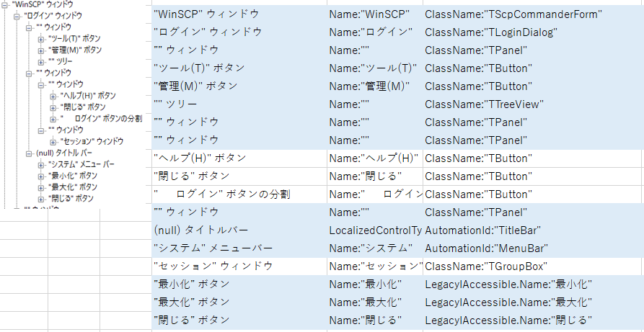Screen dimensions: 644x332
Task: Expand the "管理(M)" ボタン tree node
Action: click(41, 51)
